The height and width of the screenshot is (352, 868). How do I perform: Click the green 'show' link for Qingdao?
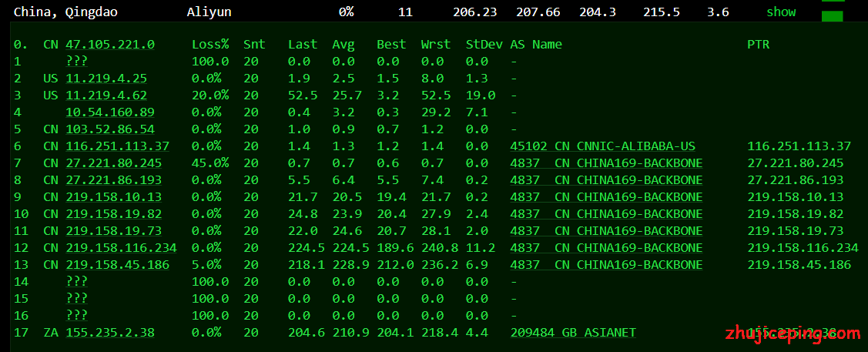coord(781,12)
